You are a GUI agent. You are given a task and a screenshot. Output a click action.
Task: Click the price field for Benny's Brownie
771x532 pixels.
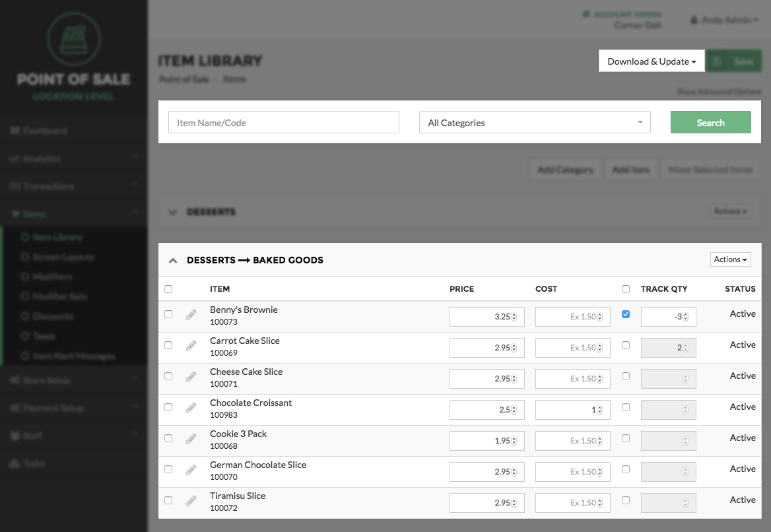pos(486,317)
